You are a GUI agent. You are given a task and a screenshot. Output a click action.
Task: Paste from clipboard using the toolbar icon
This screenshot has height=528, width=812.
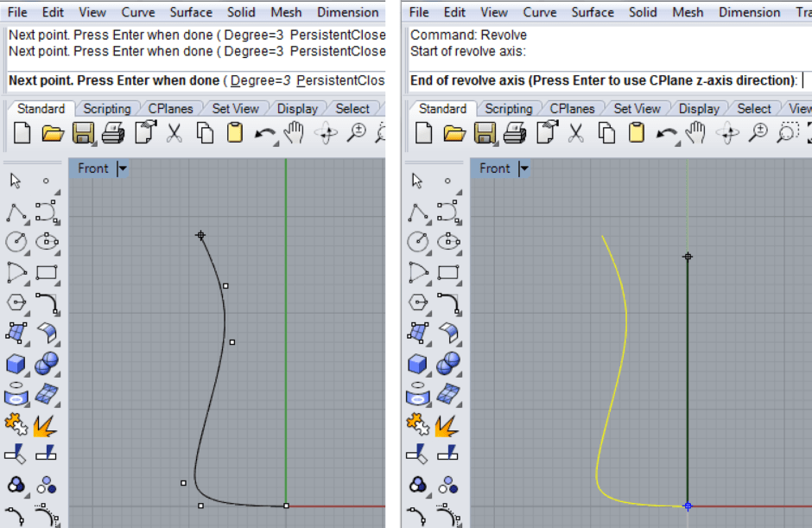point(233,131)
